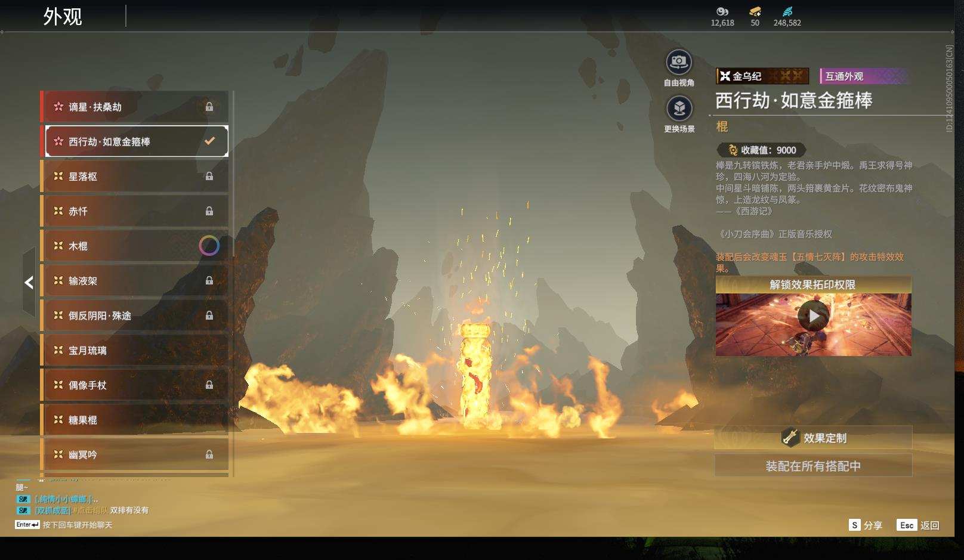The height and width of the screenshot is (560, 964).
Task: Click the lock icon on 赤忏
Action: point(209,211)
